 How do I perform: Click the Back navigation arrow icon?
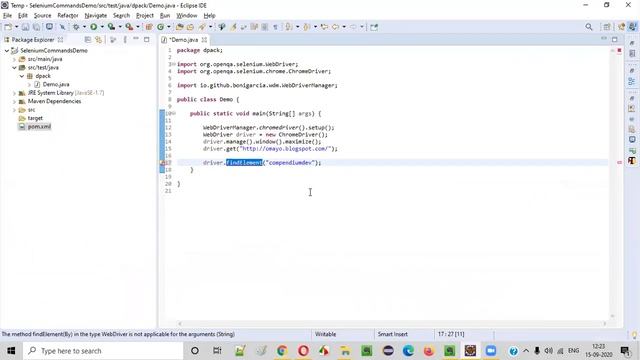pyautogui.click(x=335, y=27)
